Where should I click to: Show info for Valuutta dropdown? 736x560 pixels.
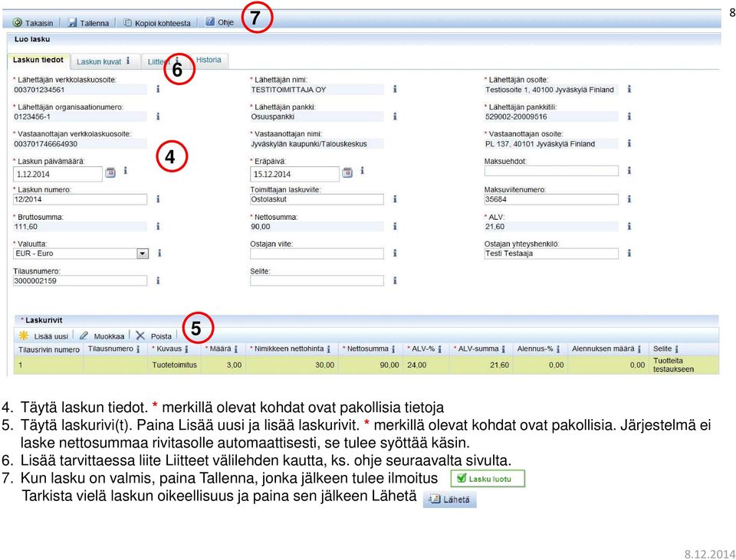[159, 253]
